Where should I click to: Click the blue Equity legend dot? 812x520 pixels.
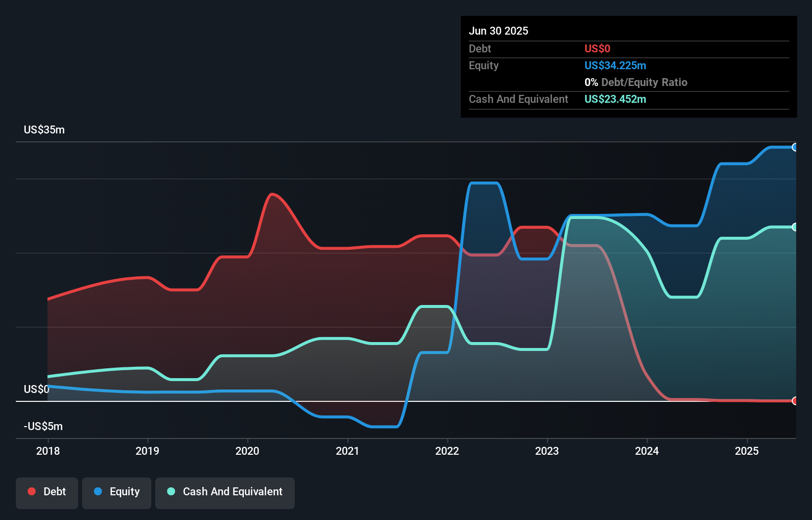coord(98,491)
